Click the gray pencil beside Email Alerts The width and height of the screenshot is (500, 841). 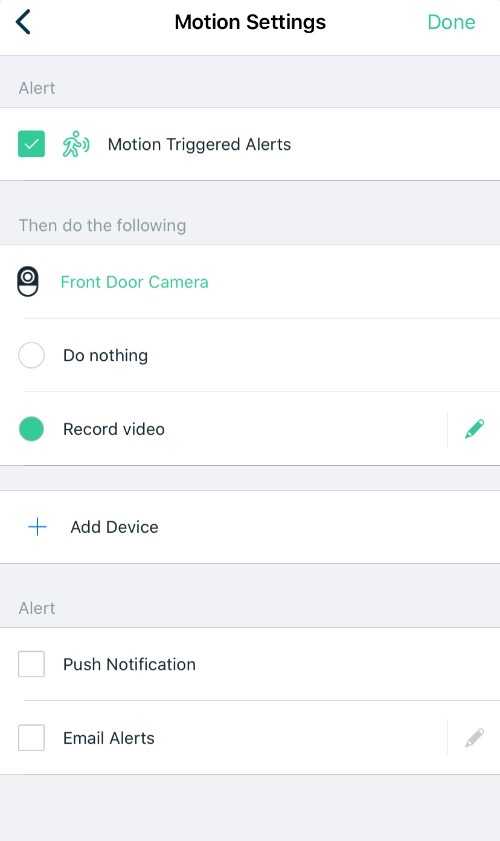coord(474,738)
